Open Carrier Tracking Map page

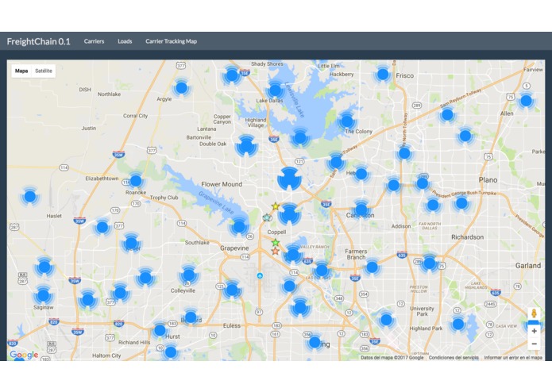click(171, 41)
